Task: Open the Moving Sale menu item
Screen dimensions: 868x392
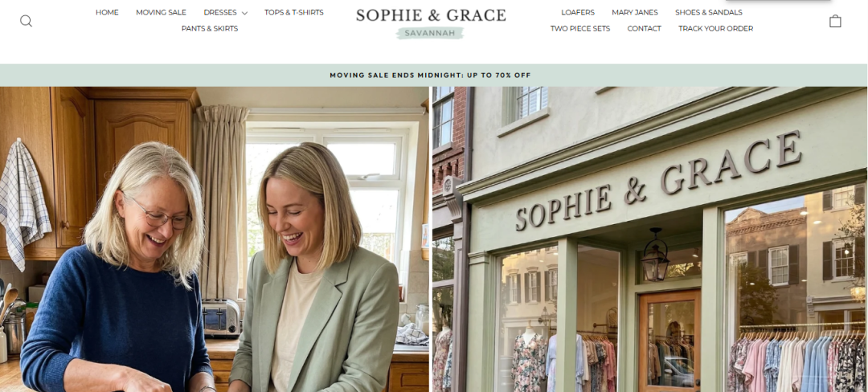Action: point(161,12)
